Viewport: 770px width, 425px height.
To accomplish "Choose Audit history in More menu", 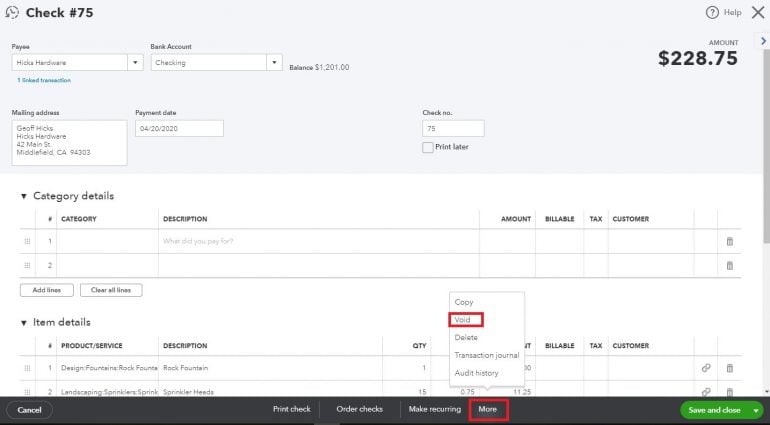I will [477, 373].
